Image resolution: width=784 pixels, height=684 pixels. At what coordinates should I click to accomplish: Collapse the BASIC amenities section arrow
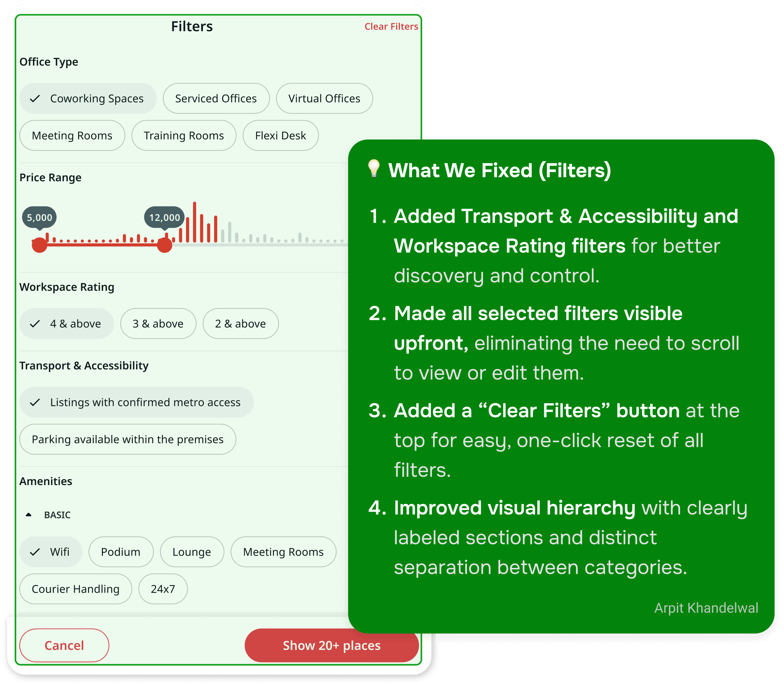pos(29,515)
